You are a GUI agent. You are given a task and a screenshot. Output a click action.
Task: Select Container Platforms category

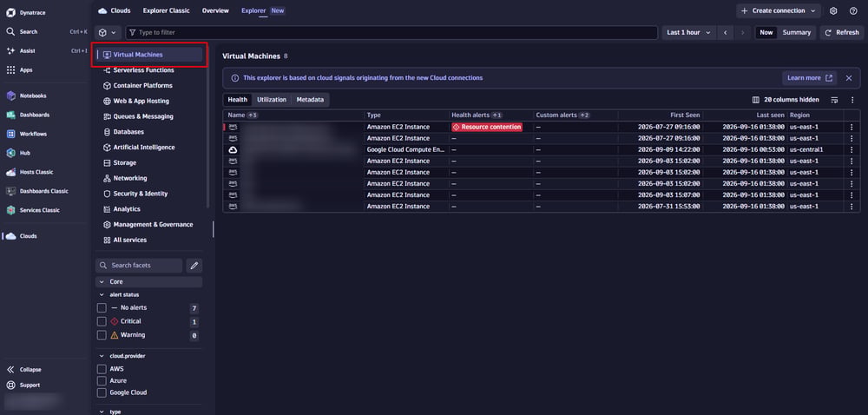(x=138, y=86)
